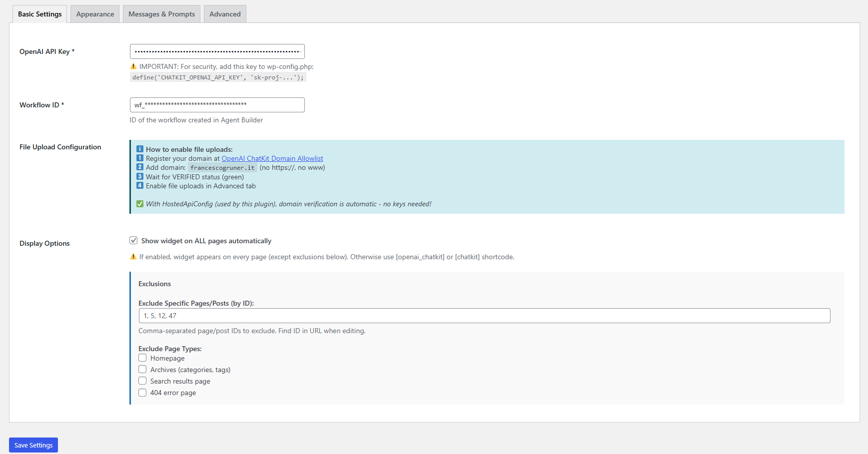Open the OpenAI ChatKit Domain Allowlist link
This screenshot has width=868, height=454.
(272, 158)
